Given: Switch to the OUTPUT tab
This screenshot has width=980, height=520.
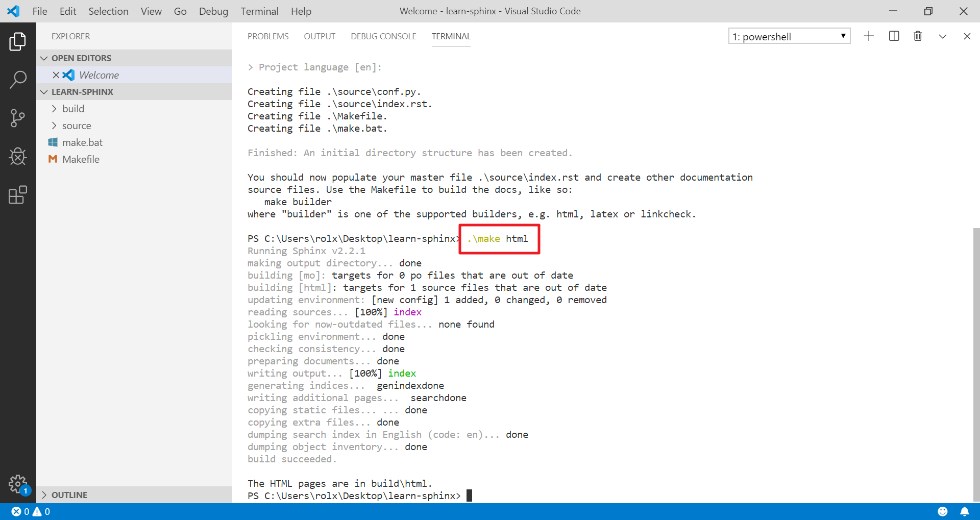Looking at the screenshot, I should tap(320, 36).
